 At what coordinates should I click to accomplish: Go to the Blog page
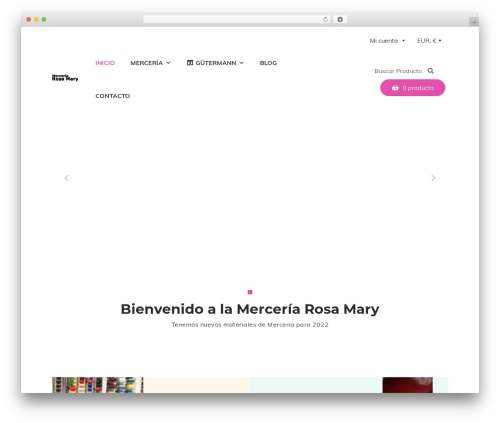268,63
